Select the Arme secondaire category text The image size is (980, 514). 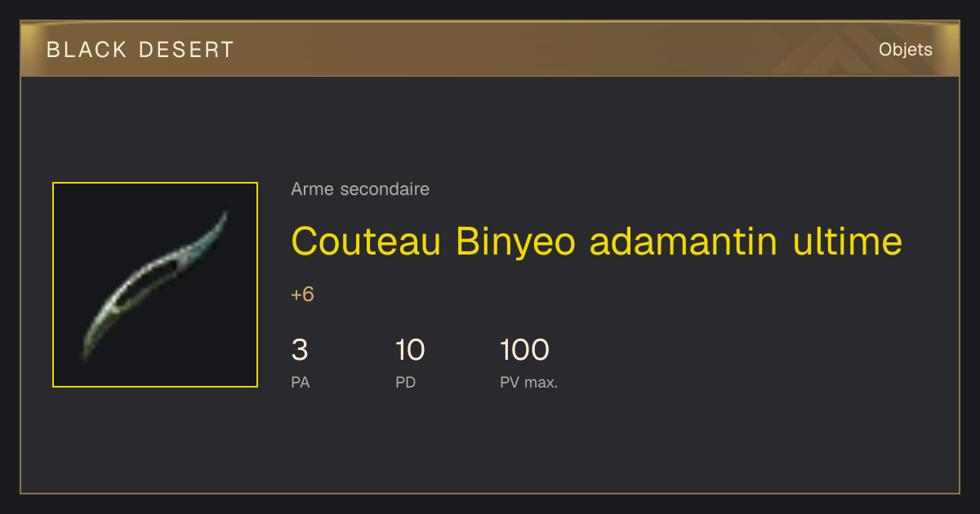point(360,189)
